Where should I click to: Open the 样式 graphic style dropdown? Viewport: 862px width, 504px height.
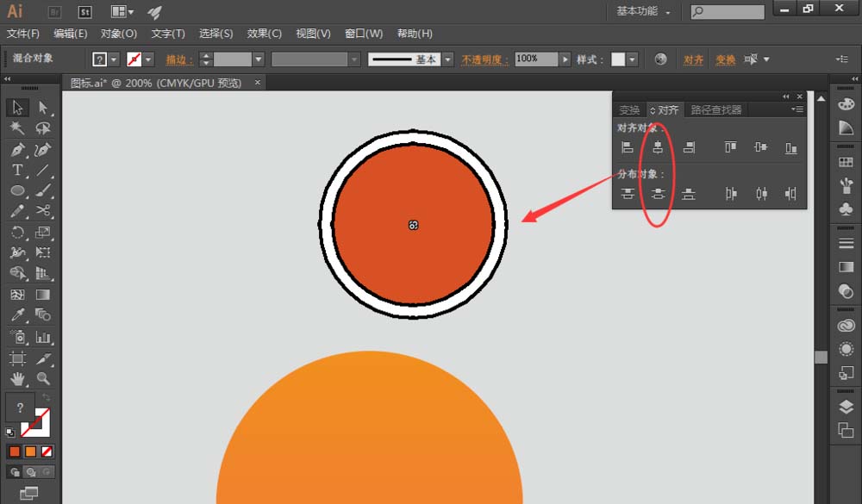632,59
